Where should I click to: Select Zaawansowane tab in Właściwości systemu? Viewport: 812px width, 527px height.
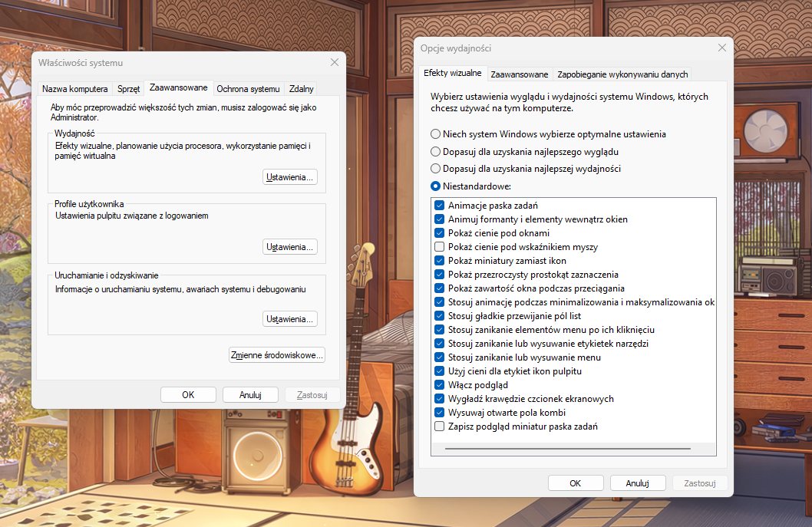[179, 87]
